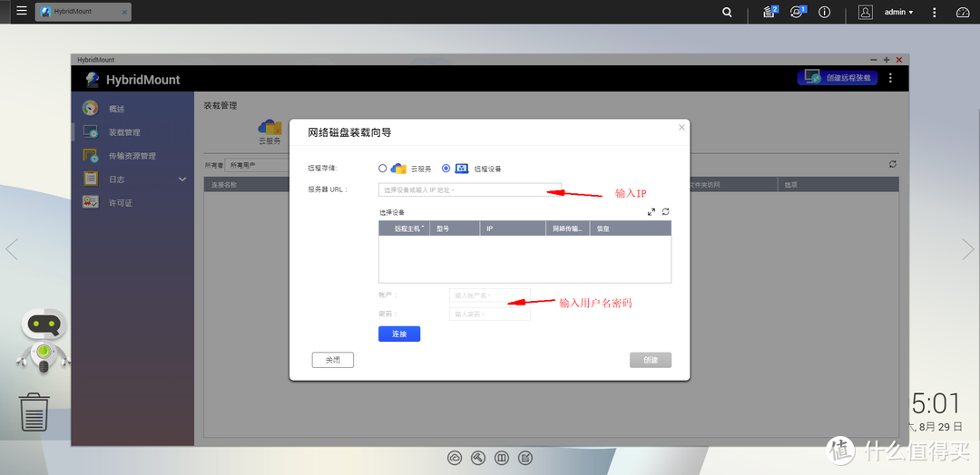Close the network disk mount wizard dialog
The height and width of the screenshot is (475, 980).
[681, 127]
